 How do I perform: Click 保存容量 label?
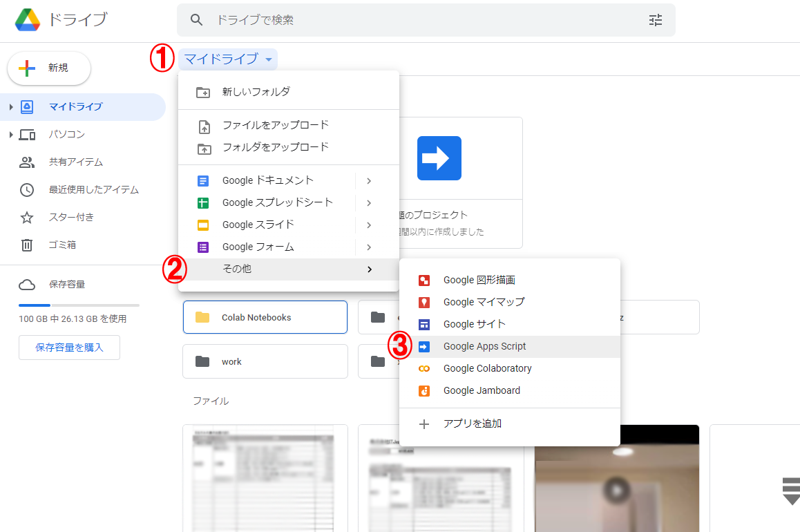tap(67, 284)
